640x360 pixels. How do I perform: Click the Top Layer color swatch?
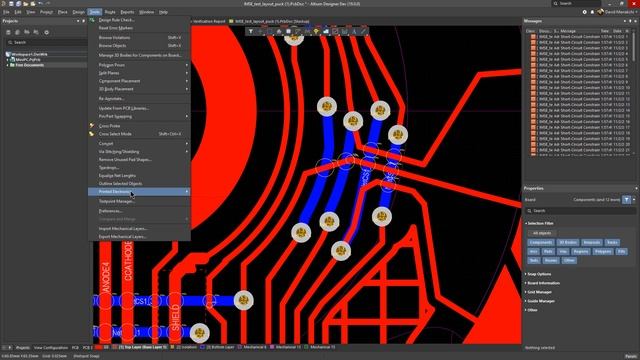click(x=116, y=347)
